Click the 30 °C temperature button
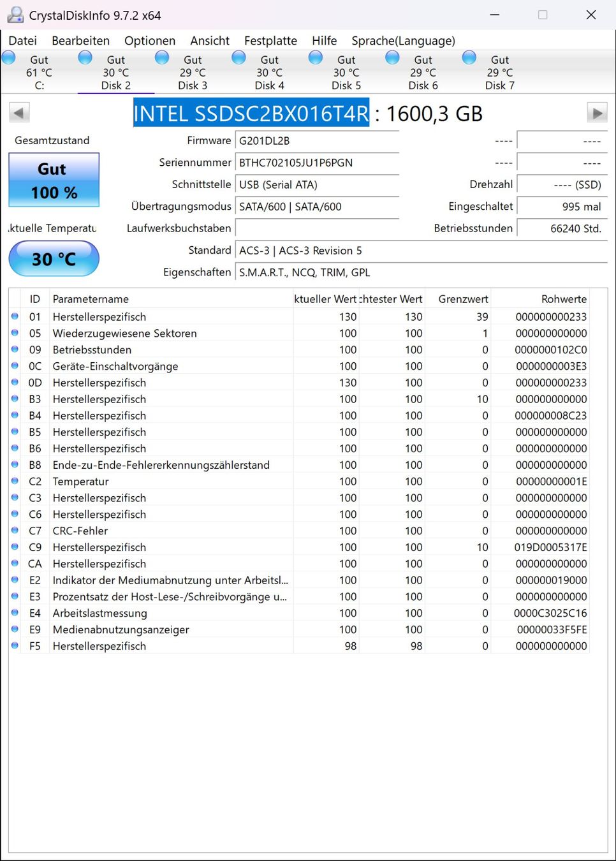Viewport: 616px width, 861px height. point(54,258)
